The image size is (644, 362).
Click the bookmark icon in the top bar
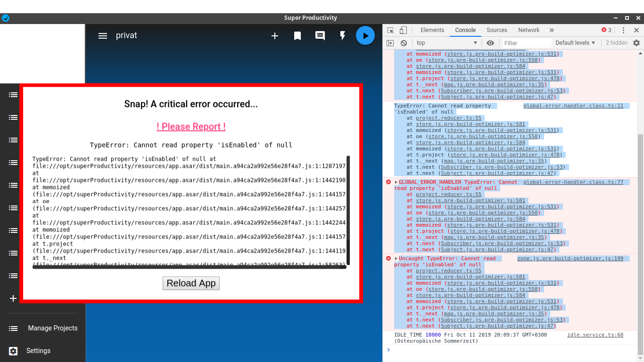point(297,35)
